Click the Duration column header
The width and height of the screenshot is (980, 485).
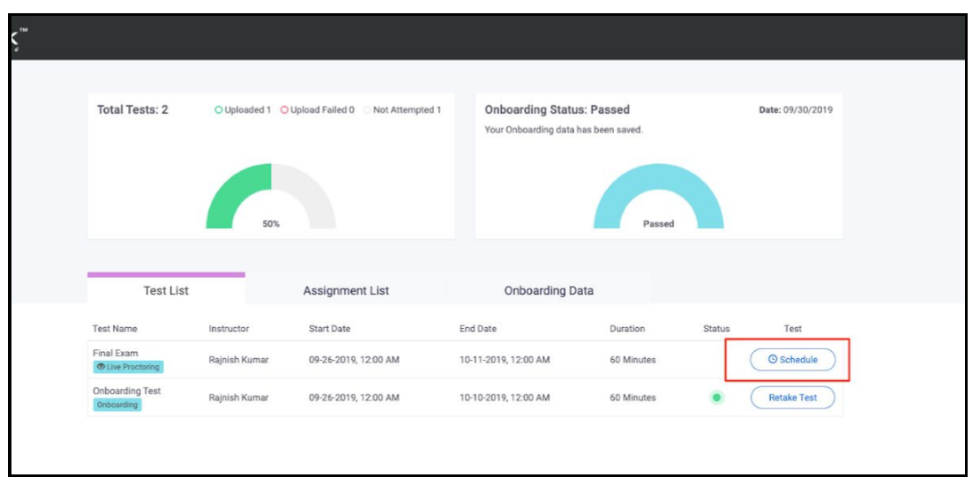click(627, 329)
